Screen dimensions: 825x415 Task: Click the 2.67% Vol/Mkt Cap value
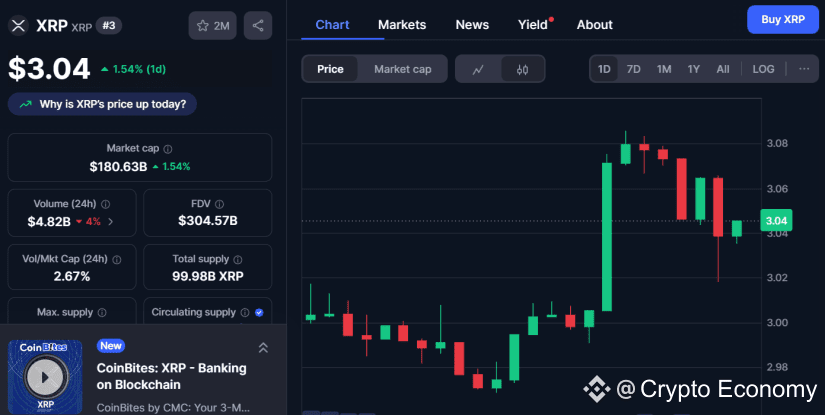(72, 276)
